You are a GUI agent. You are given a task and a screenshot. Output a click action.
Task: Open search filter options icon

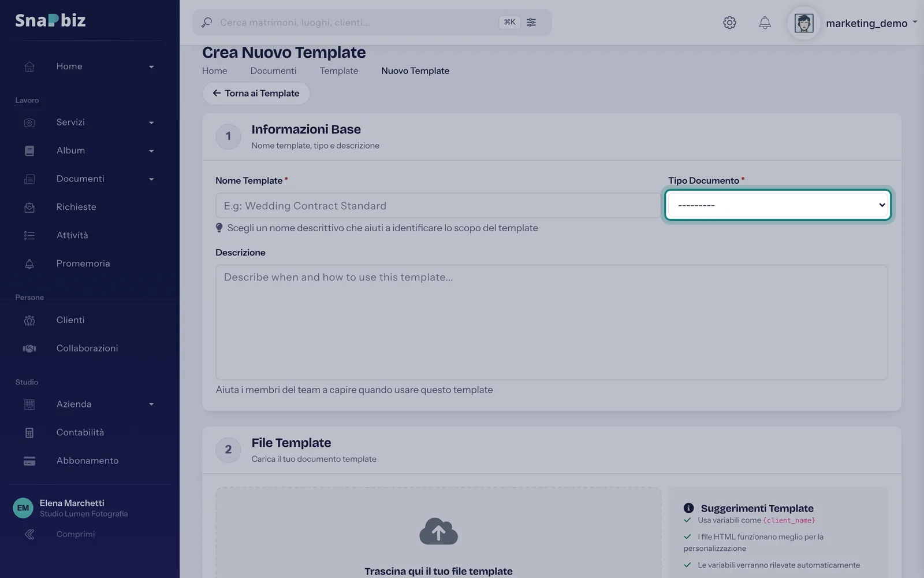tap(531, 22)
